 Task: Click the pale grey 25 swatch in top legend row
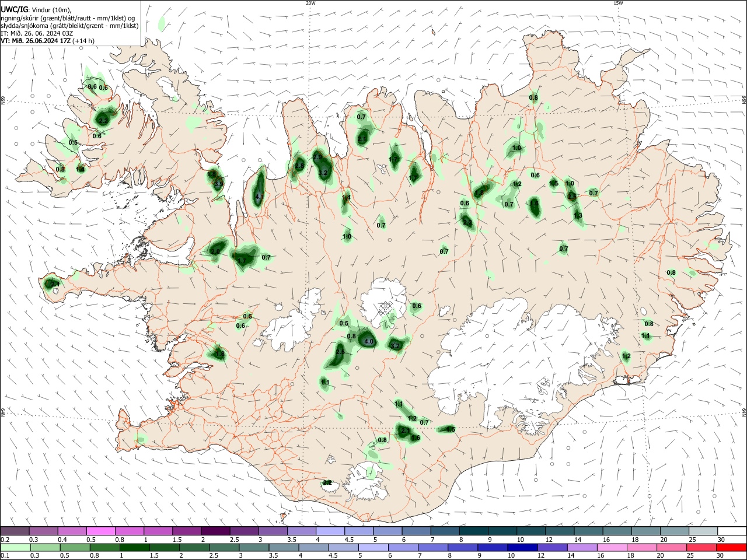coord(702,531)
